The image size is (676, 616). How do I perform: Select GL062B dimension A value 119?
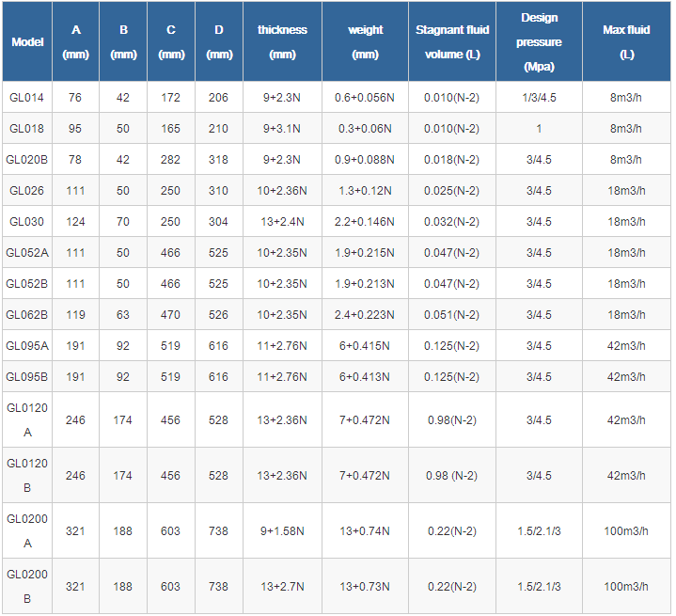75,315
